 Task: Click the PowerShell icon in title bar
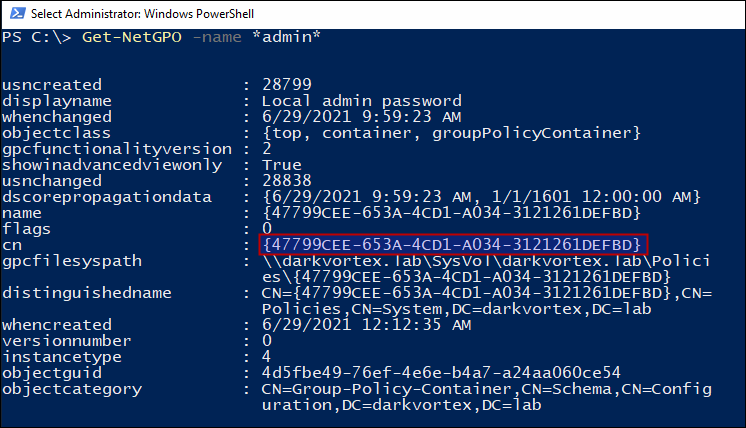18,13
